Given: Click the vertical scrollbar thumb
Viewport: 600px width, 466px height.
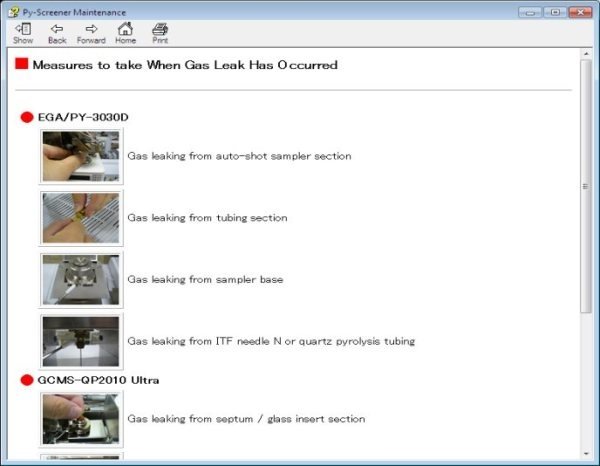Looking at the screenshot, I should [x=586, y=185].
